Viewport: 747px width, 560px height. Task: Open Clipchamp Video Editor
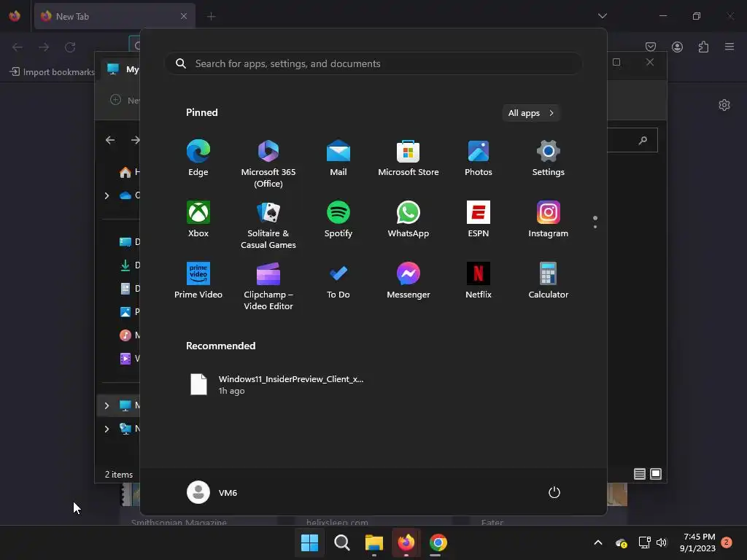tap(268, 287)
